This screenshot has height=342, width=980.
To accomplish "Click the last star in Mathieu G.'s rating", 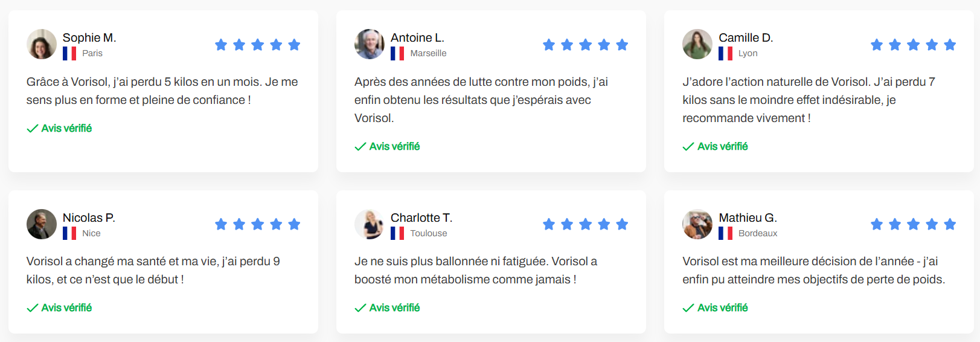I will [950, 225].
